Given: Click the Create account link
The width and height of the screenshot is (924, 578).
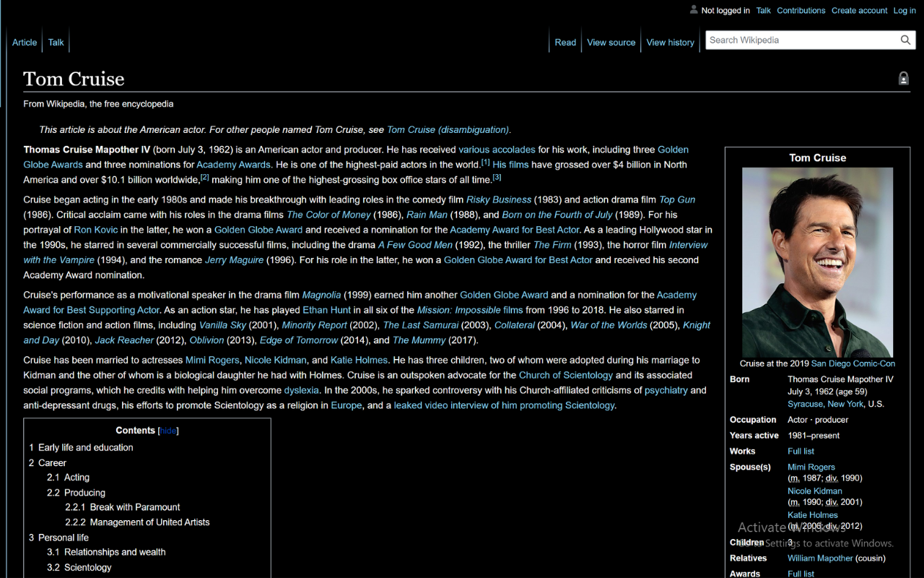Looking at the screenshot, I should pyautogui.click(x=860, y=11).
